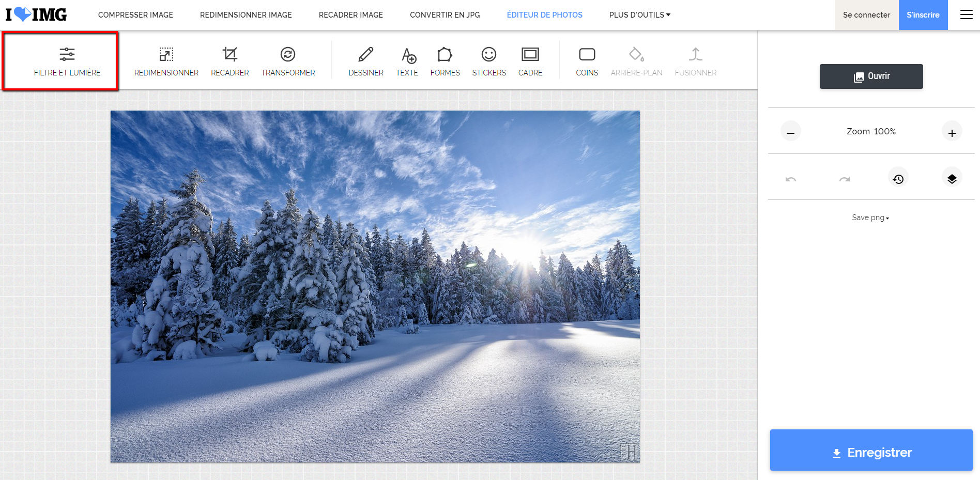Screen dimensions: 980x480
Task: Select the Recadrer crop tool
Action: [x=229, y=61]
